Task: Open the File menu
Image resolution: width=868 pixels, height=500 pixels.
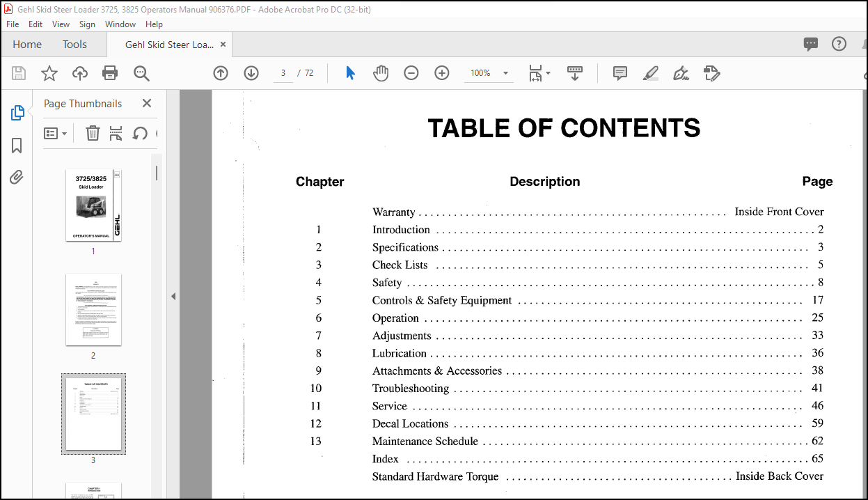Action: [13, 24]
